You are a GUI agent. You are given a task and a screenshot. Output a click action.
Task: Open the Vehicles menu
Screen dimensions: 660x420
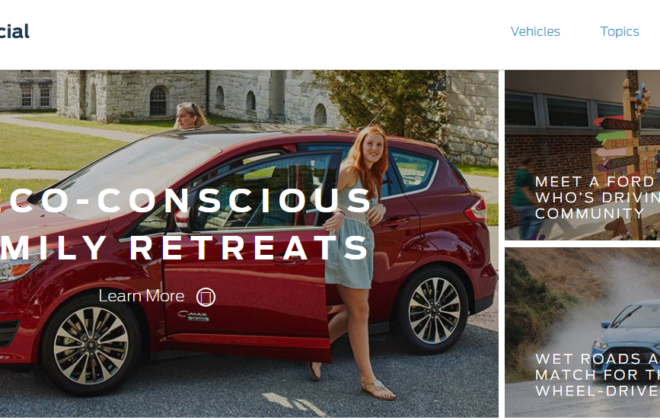click(535, 32)
